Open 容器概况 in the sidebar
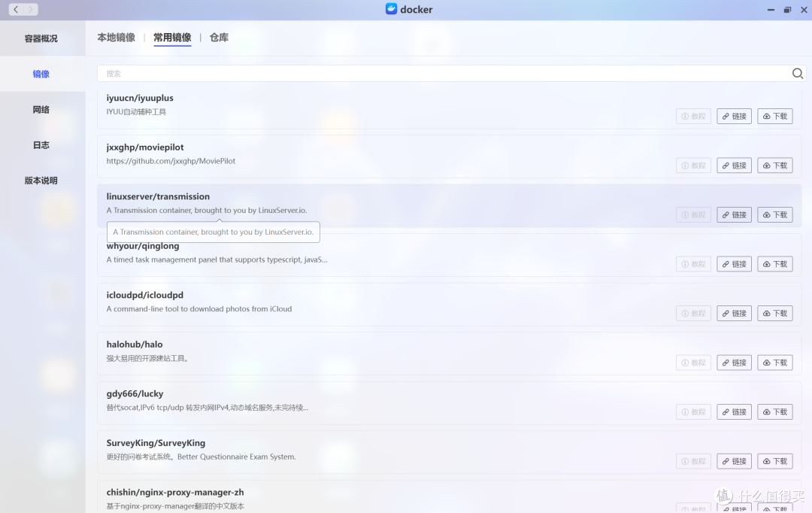Image resolution: width=812 pixels, height=513 pixels. 41,38
